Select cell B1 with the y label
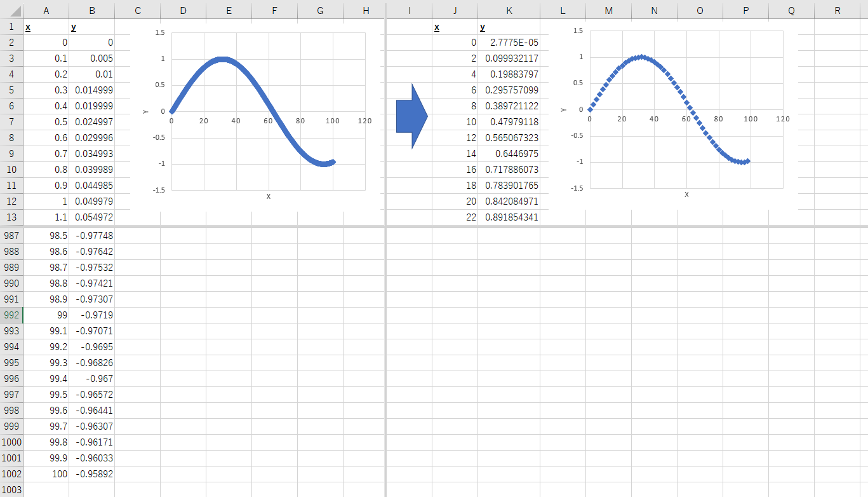Image resolution: width=868 pixels, height=497 pixels. pos(91,27)
